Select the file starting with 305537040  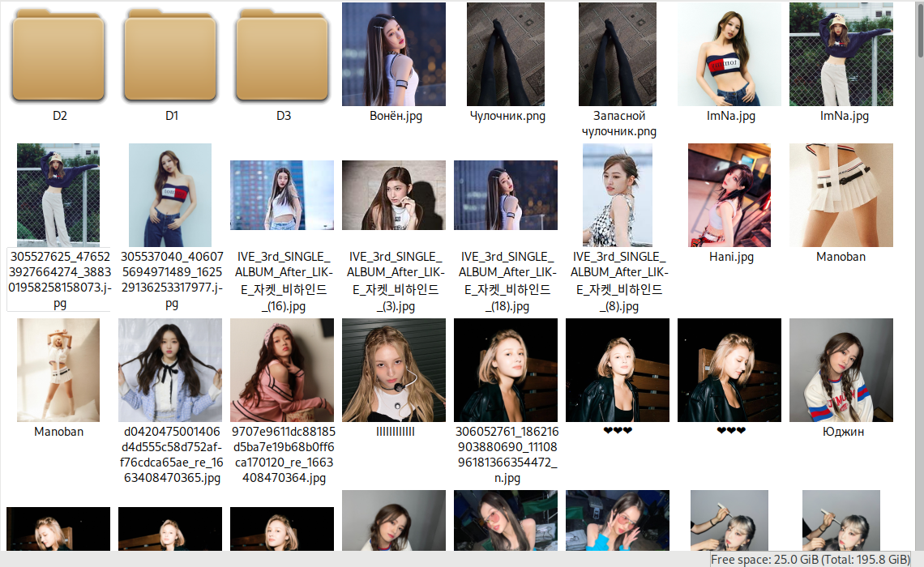[170, 195]
